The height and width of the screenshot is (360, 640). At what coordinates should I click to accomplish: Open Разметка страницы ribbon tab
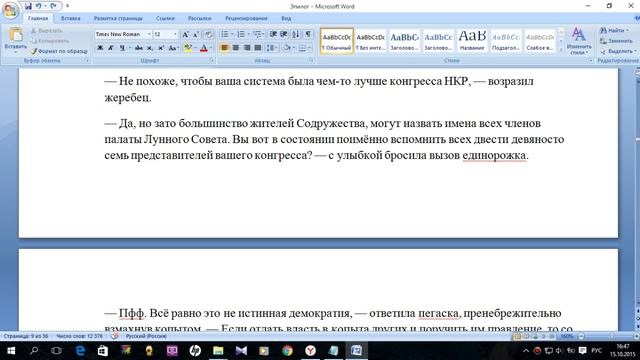118,18
